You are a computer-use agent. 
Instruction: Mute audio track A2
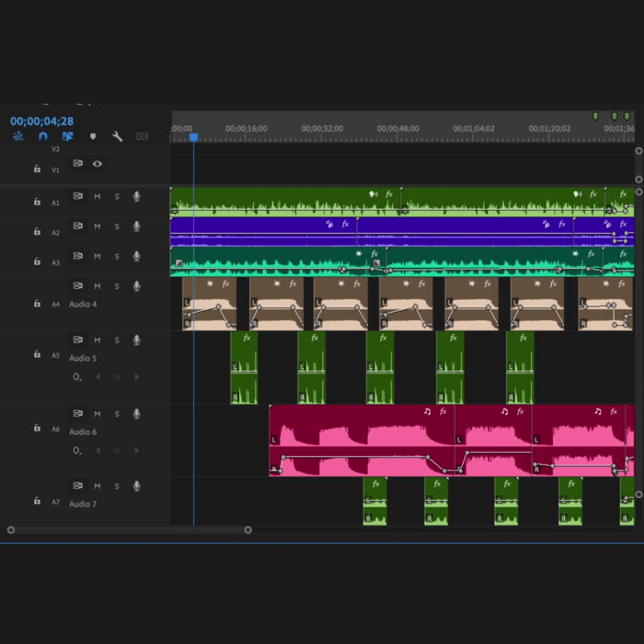click(97, 226)
